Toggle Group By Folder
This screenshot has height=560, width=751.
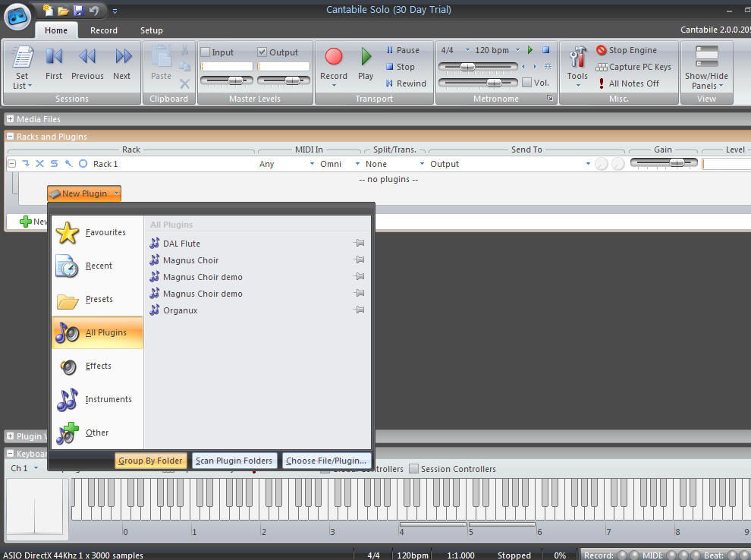pyautogui.click(x=150, y=461)
